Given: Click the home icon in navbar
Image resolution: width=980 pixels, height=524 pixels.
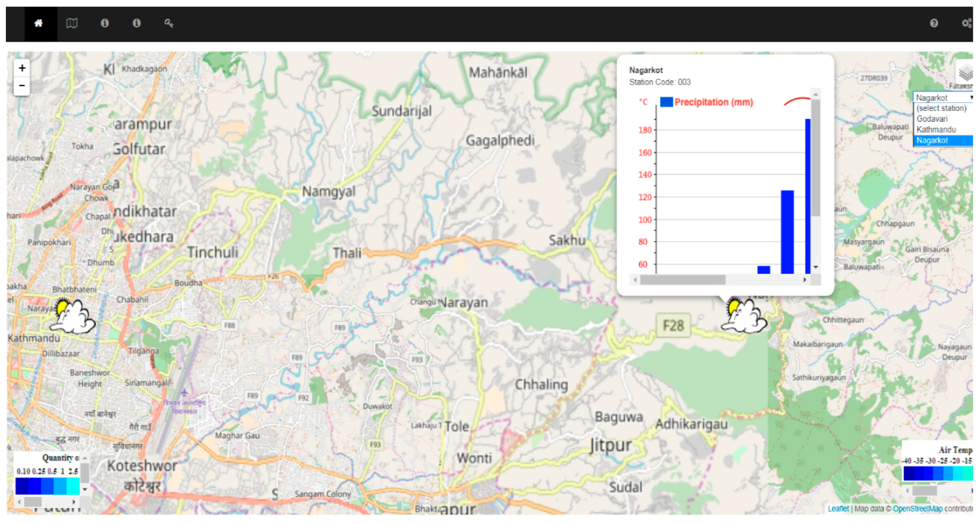Looking at the screenshot, I should [38, 24].
